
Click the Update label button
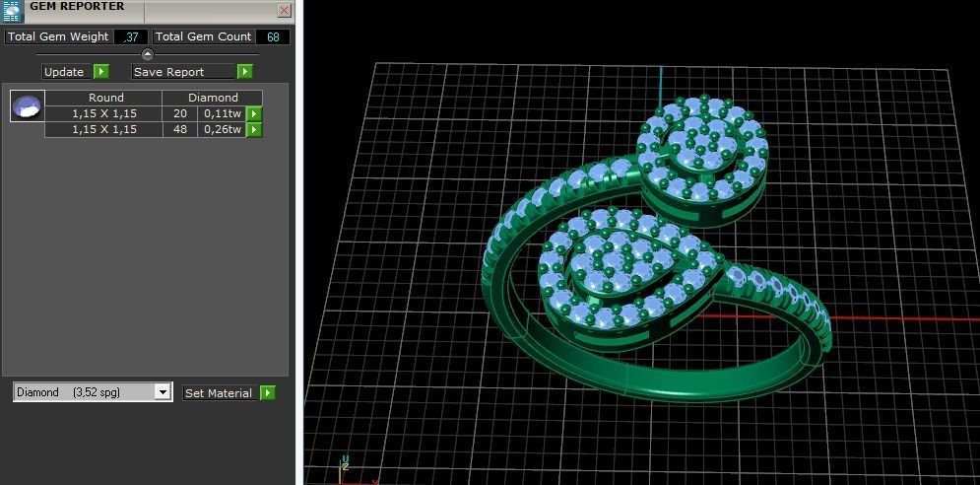point(68,72)
